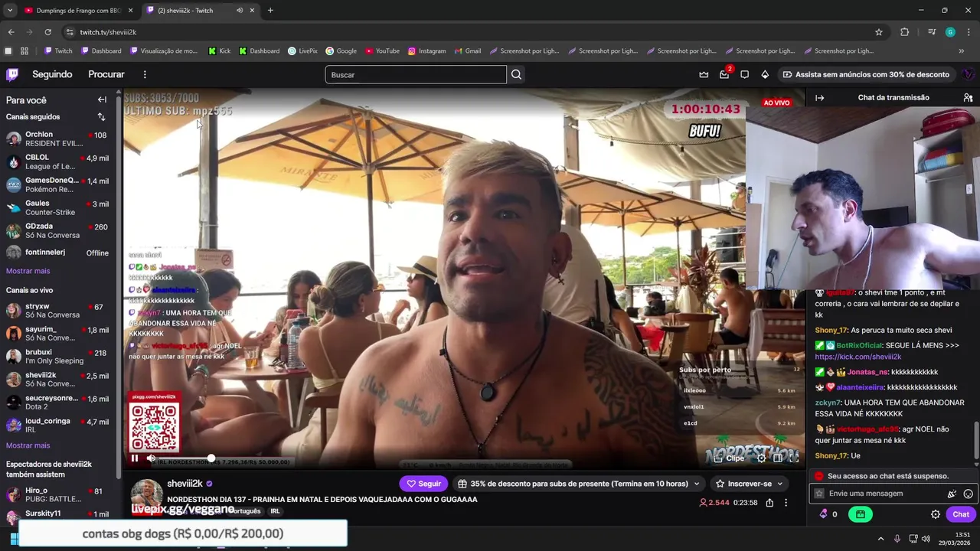Open the Twitch home logo
The height and width of the screenshot is (551, 980).
[12, 74]
